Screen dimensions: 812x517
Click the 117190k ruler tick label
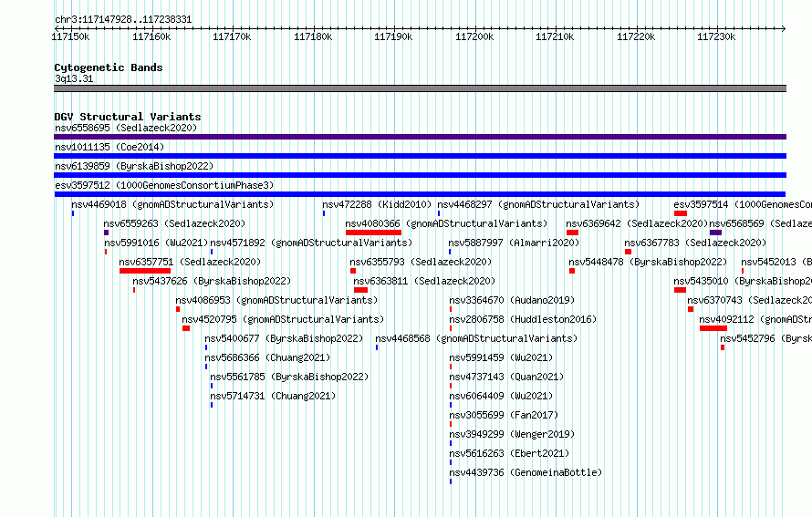coord(393,36)
